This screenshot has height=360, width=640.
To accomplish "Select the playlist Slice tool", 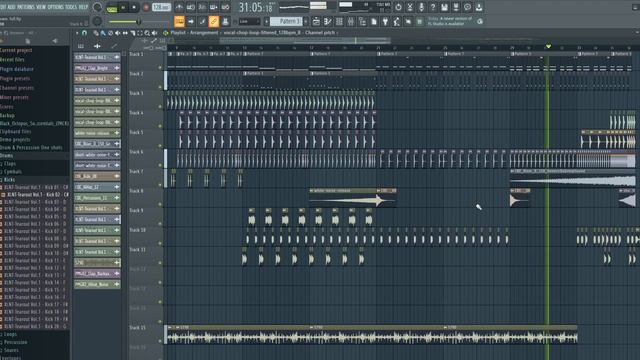I will pos(132,33).
